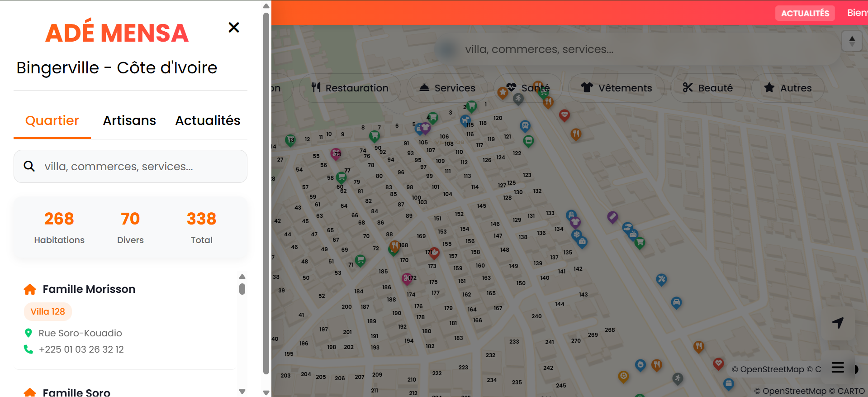Click the phone icon under Famille Morisson
The image size is (868, 397).
(x=28, y=349)
